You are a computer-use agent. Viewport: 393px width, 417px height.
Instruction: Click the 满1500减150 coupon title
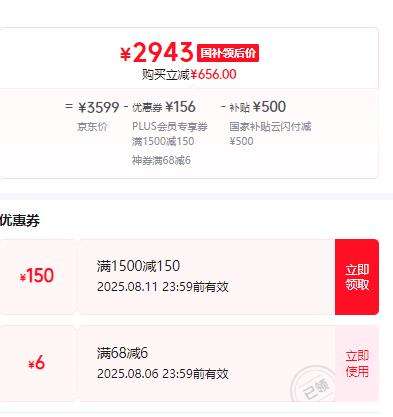139,266
